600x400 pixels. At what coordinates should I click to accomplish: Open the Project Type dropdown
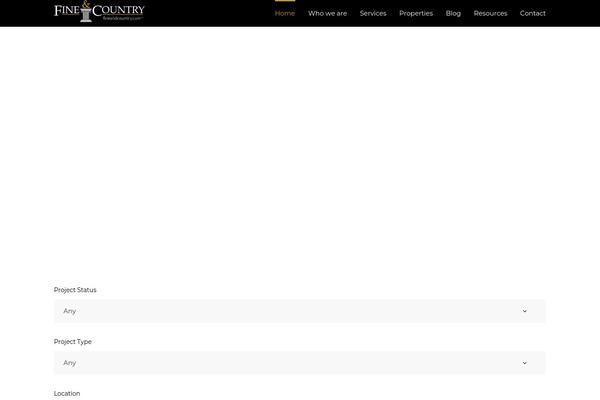(300, 363)
